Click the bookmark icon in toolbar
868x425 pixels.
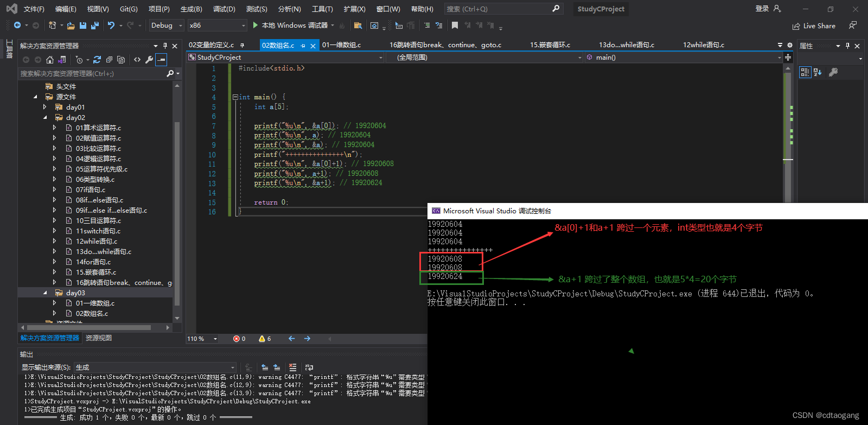click(455, 26)
